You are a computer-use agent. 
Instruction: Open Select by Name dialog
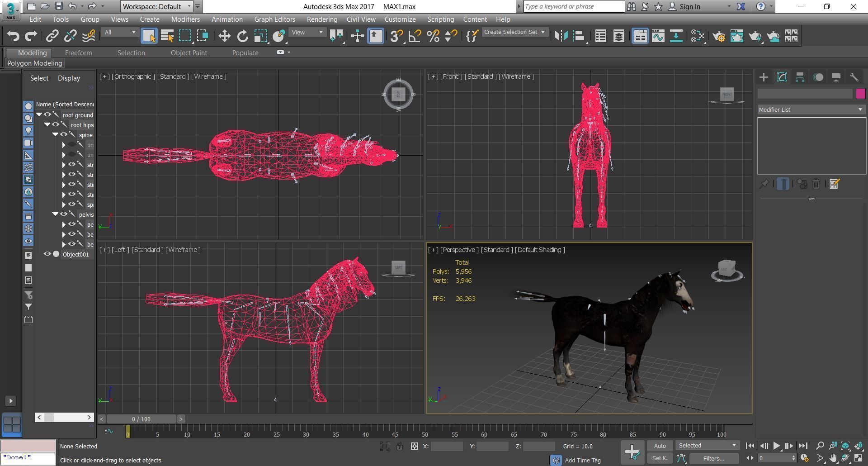pyautogui.click(x=167, y=36)
